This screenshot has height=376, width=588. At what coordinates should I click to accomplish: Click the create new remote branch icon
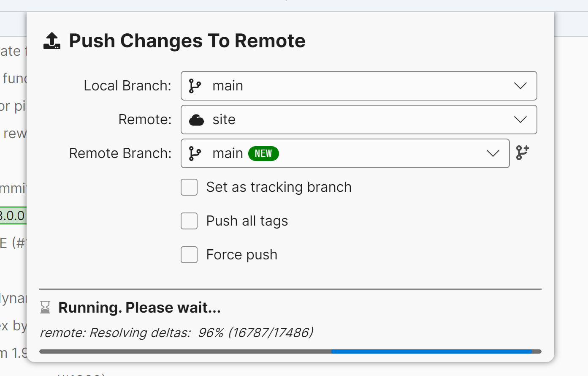pyautogui.click(x=523, y=153)
